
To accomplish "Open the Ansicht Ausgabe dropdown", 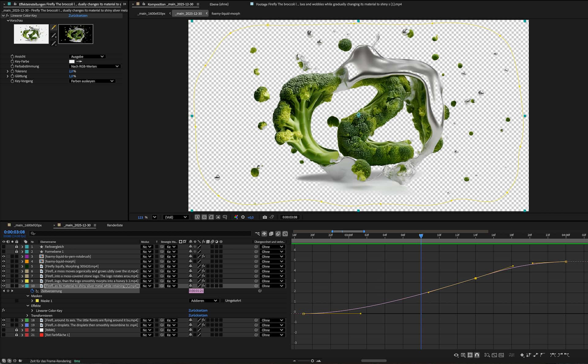I will (x=87, y=57).
